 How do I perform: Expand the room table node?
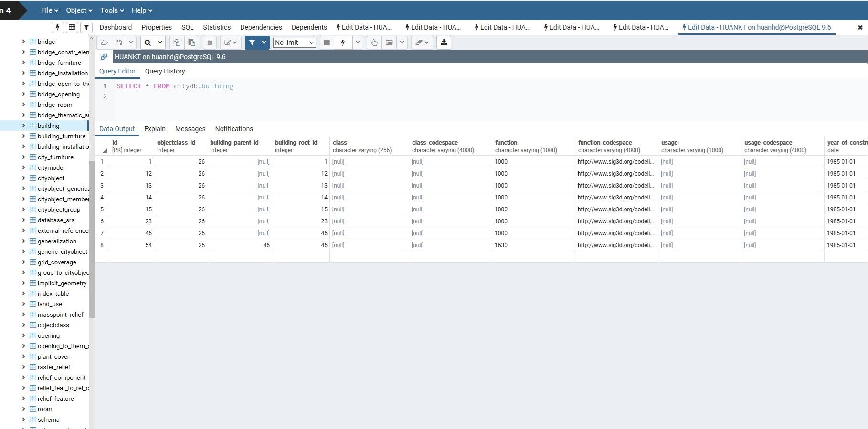click(23, 409)
